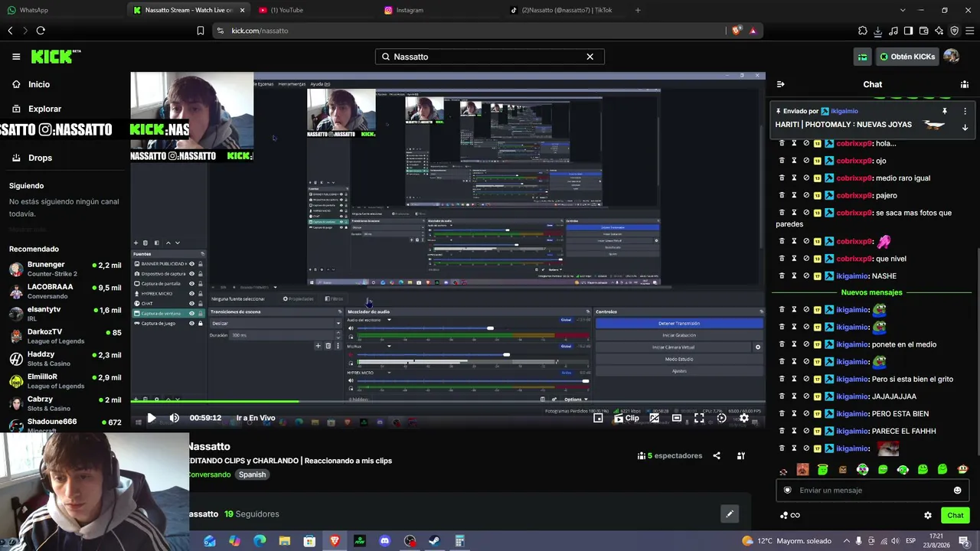Go to Inicio in Kick sidebar
This screenshot has height=551, width=980.
pos(39,84)
